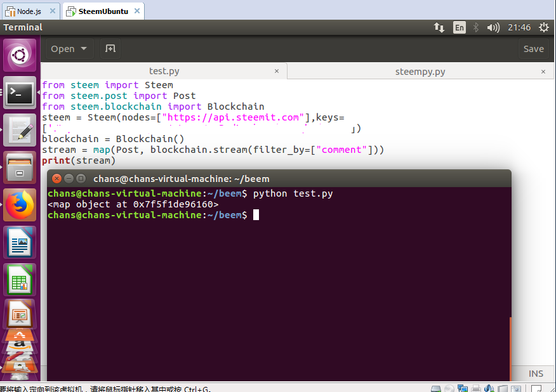Launch Terminal from the Ubuntu dock
556x392 pixels.
[20, 93]
